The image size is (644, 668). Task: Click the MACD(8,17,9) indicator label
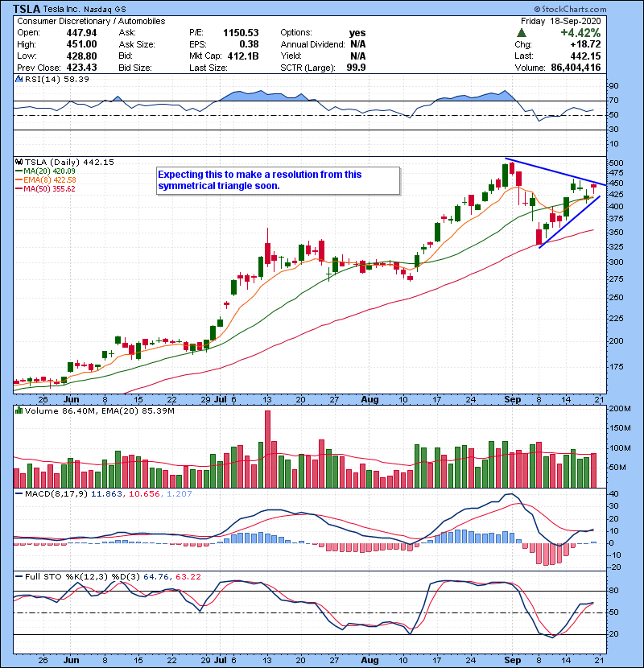56,494
